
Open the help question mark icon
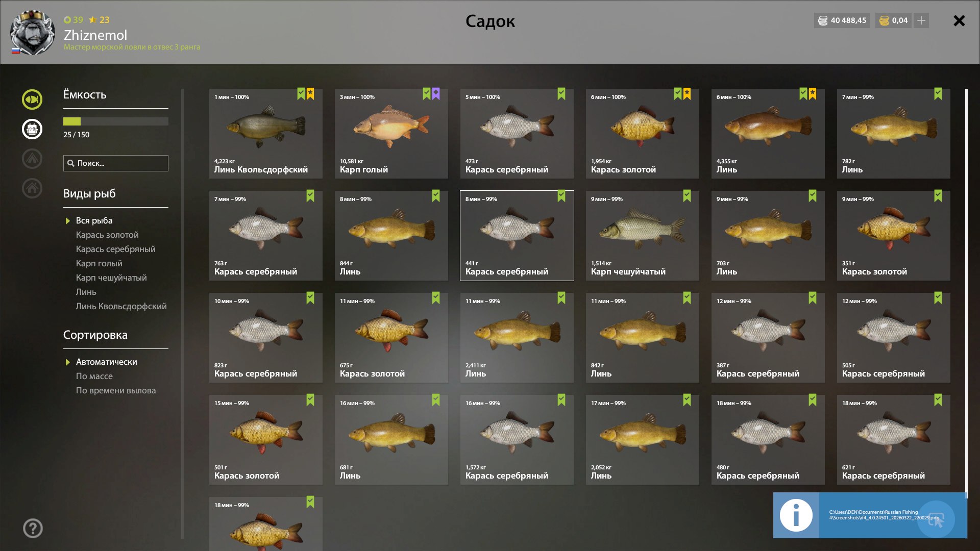tap(33, 529)
